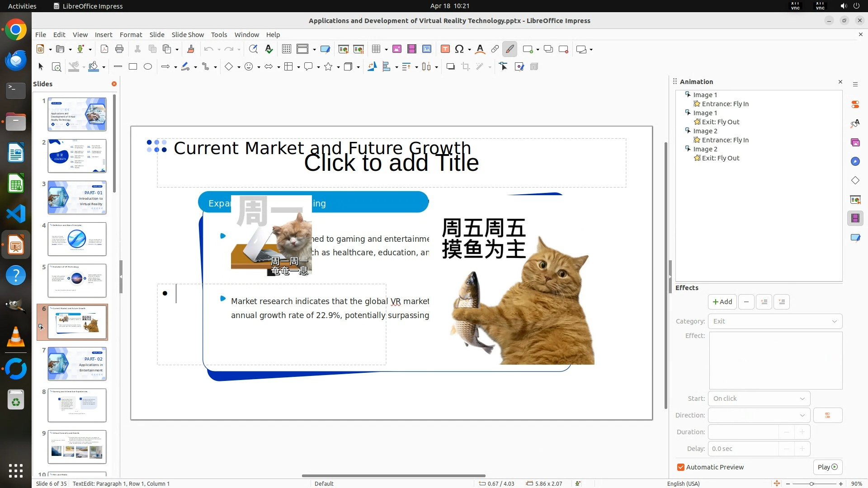868x488 pixels.
Task: Open the Start dropdown showing On click
Action: (759, 399)
